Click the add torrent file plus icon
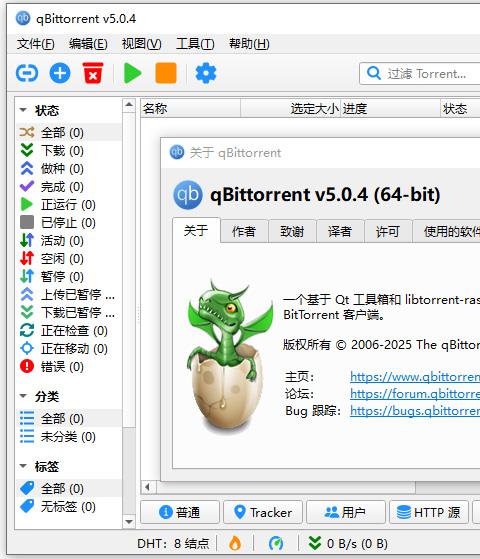Viewport: 480px width, 559px height. point(60,73)
